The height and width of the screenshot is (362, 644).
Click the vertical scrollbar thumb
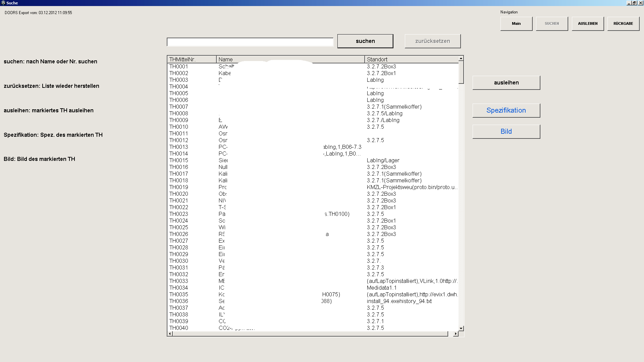coord(461,72)
